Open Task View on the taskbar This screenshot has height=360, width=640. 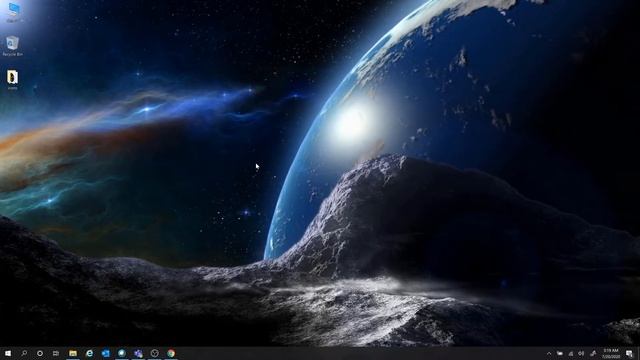pos(56,353)
